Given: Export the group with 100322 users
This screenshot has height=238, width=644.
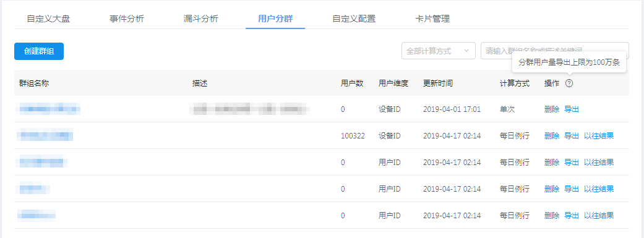Looking at the screenshot, I should (572, 136).
